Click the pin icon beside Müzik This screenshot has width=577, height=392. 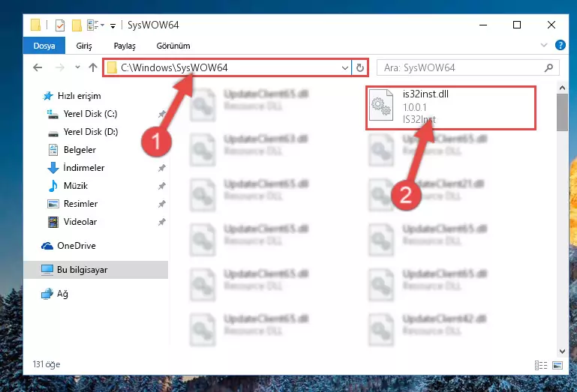tap(161, 186)
